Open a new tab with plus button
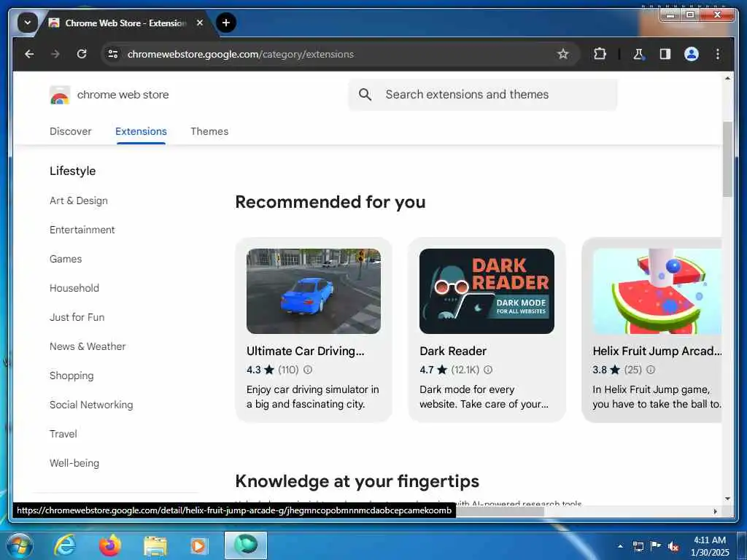 click(x=226, y=23)
